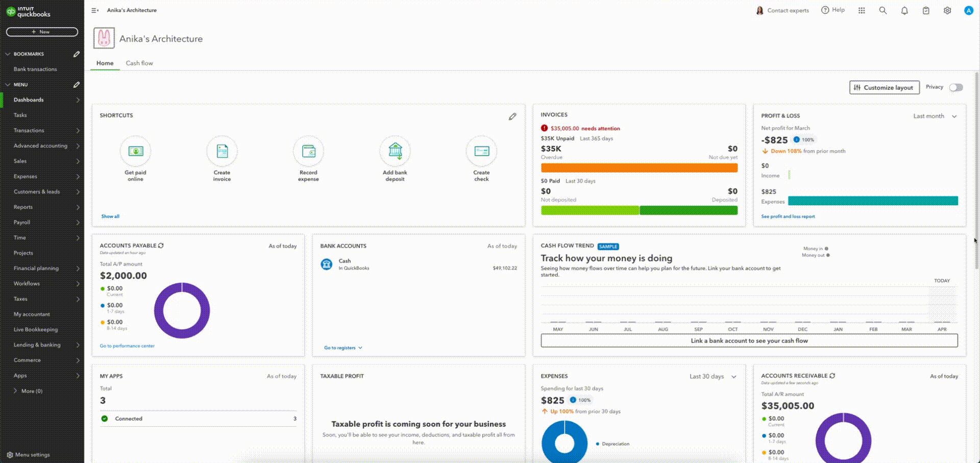980x463 pixels.
Task: Switch to the Cash flow tab
Action: pos(139,63)
